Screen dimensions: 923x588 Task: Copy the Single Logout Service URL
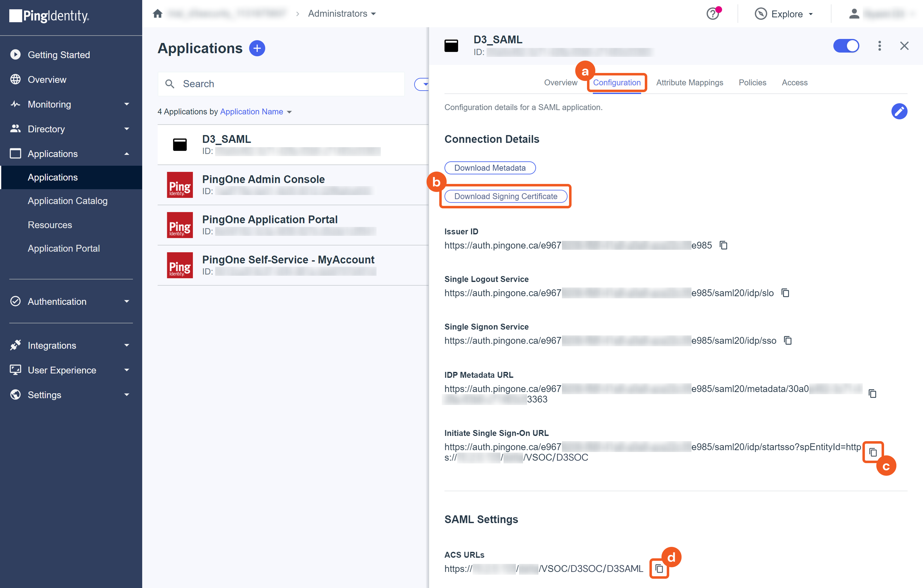(785, 293)
